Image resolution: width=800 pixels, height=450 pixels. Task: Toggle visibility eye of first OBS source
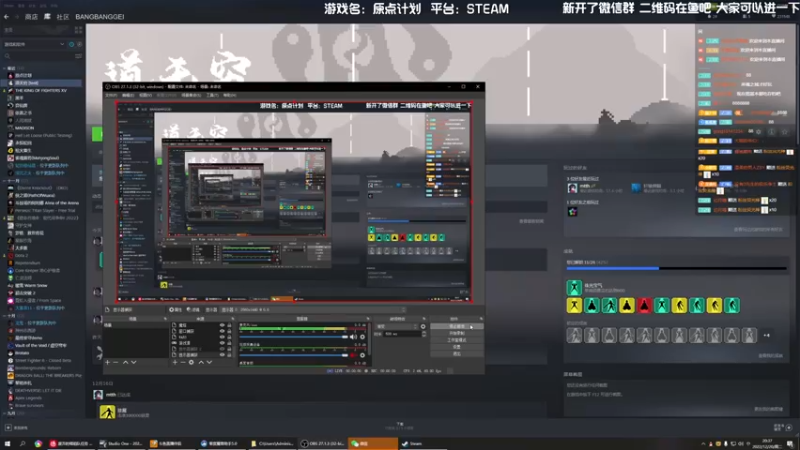pyautogui.click(x=221, y=325)
